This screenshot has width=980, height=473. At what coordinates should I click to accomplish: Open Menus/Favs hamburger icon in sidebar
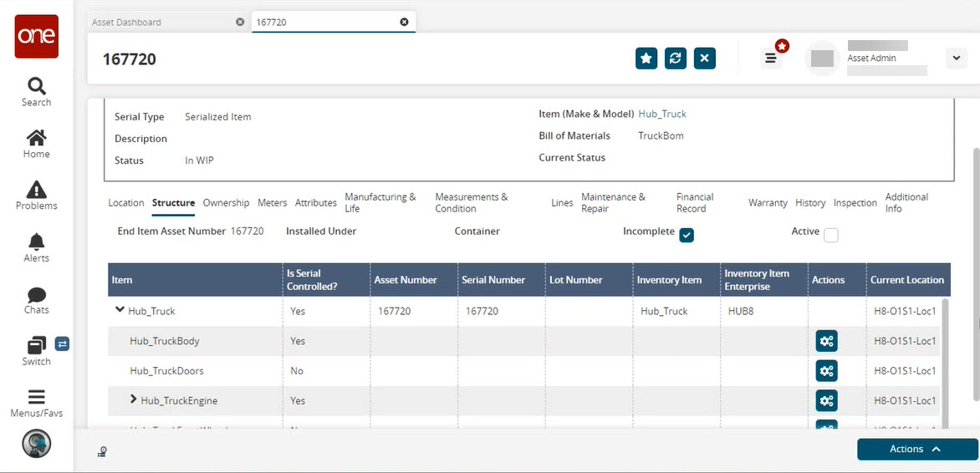click(x=37, y=403)
